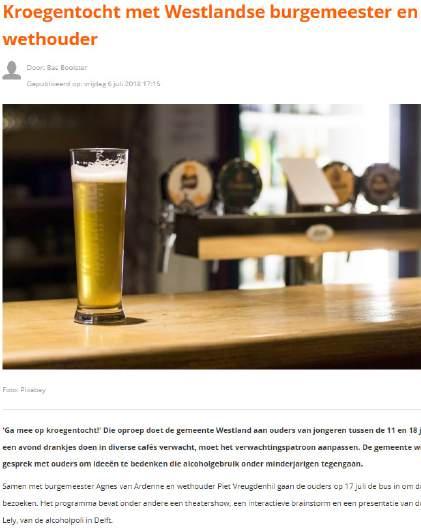Open the headline 'Kroegentocht met Westlandse burgemeester en'
This screenshot has height=528, width=421.
[210, 12]
